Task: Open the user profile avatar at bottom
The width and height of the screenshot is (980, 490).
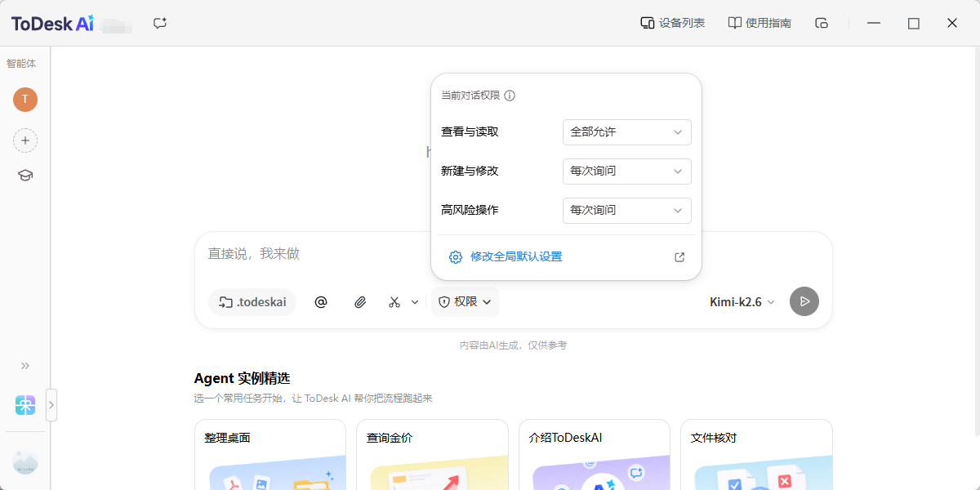Action: click(25, 462)
